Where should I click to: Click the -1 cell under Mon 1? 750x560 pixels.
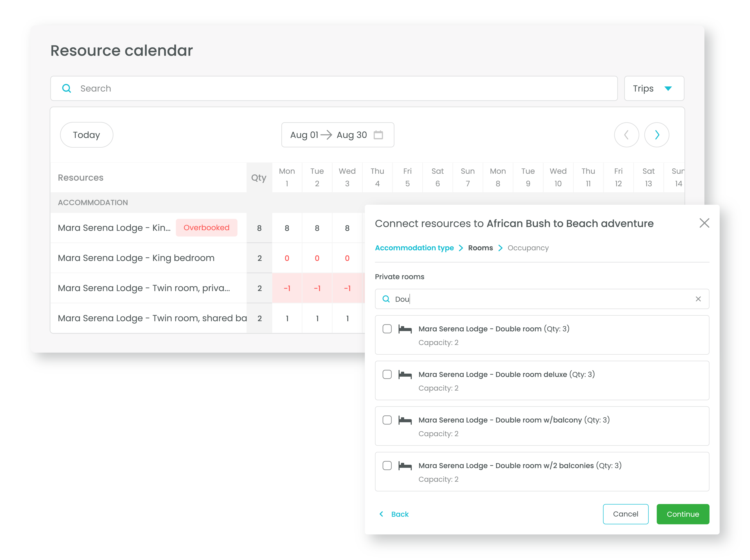tap(287, 288)
